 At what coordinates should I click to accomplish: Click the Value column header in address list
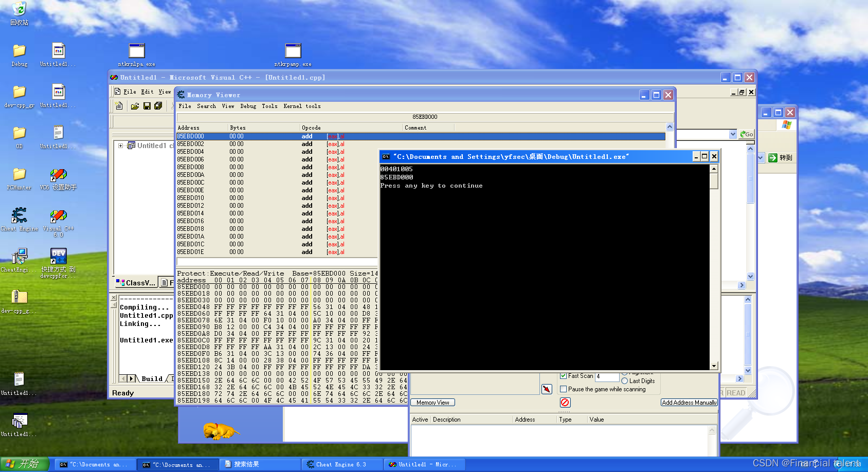point(652,420)
